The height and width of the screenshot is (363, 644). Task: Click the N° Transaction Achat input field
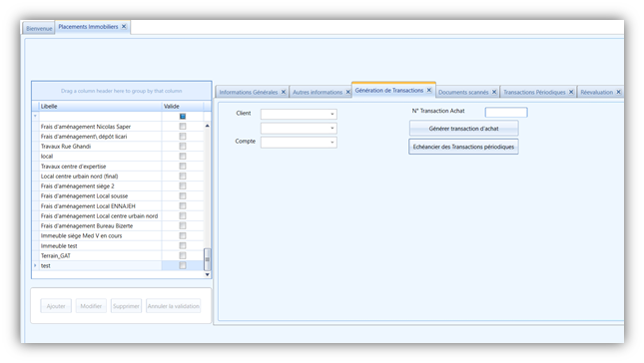point(506,112)
